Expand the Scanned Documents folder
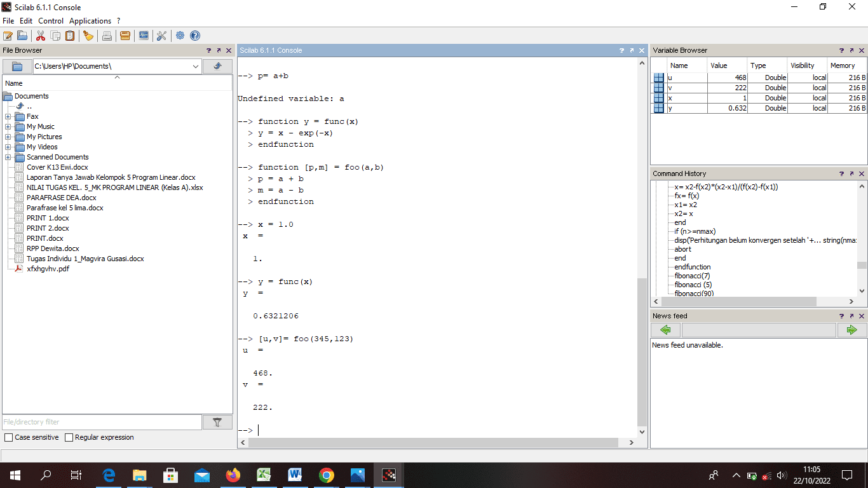Image resolution: width=868 pixels, height=488 pixels. click(8, 157)
